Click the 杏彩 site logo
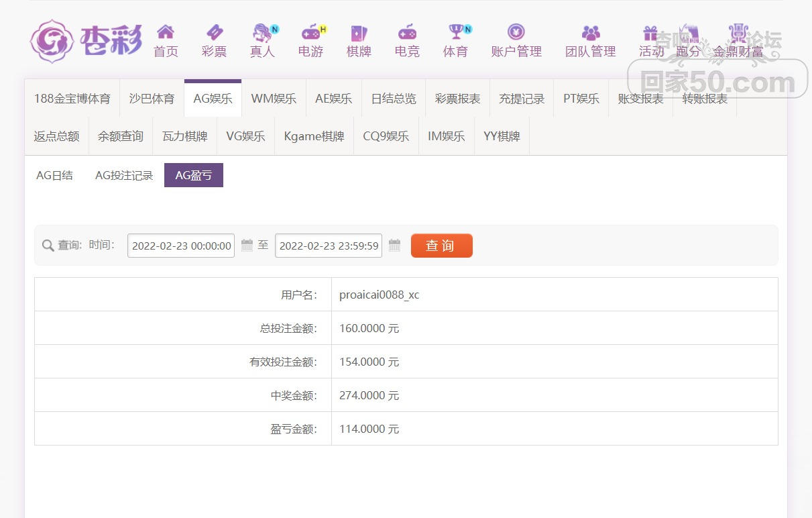This screenshot has height=518, width=812. pos(86,41)
